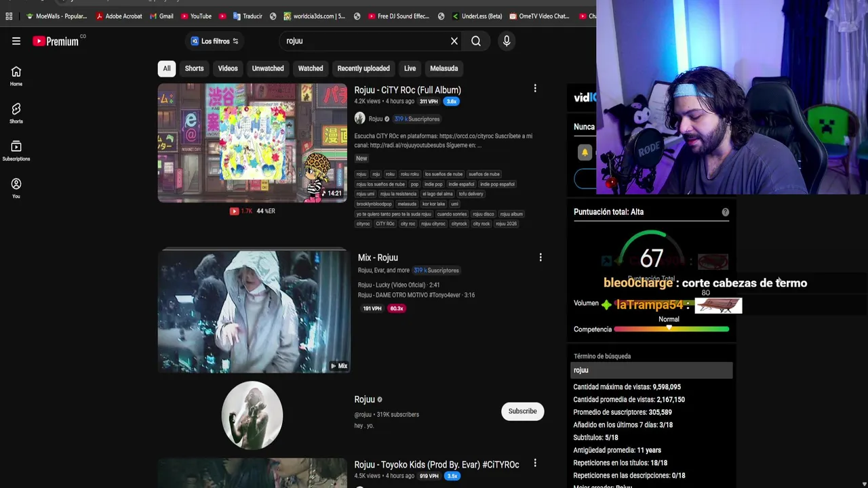The height and width of the screenshot is (488, 868).
Task: Open more options for Mix - Rojuu
Action: click(540, 258)
